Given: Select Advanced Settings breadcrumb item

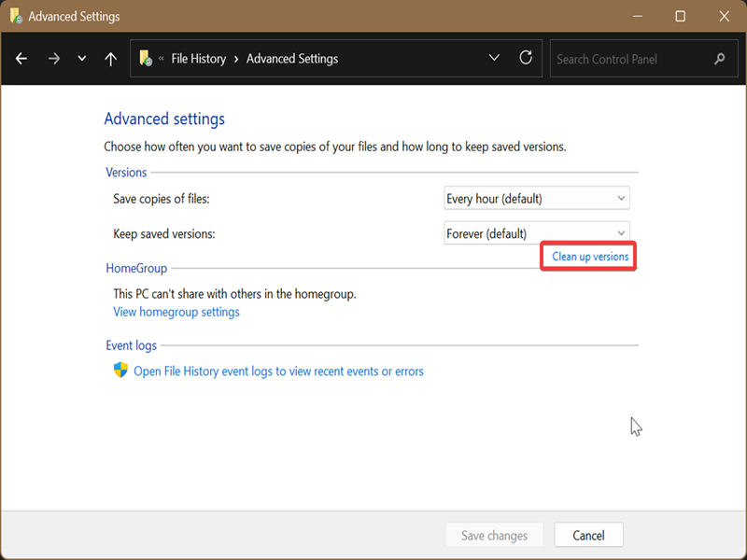Looking at the screenshot, I should pos(291,59).
